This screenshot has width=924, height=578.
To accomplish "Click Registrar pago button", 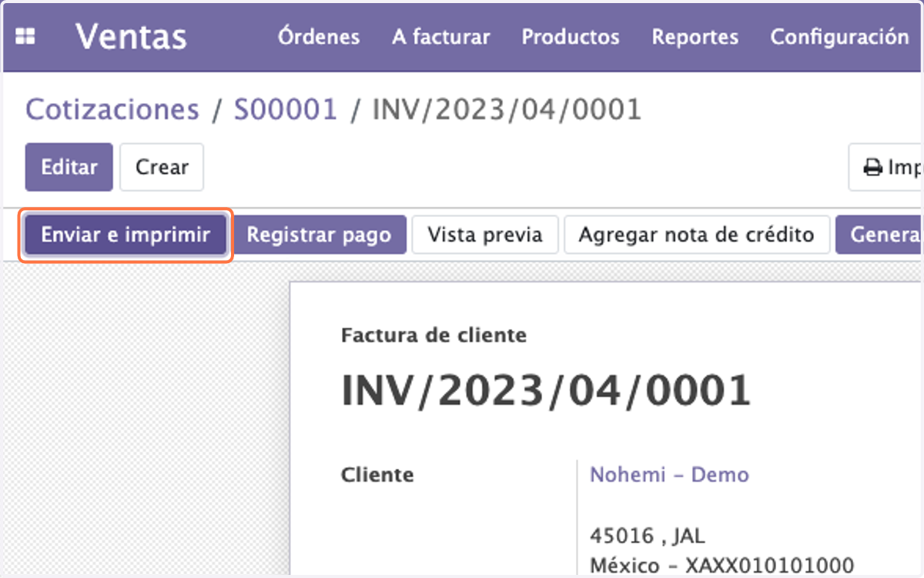I will [x=319, y=235].
